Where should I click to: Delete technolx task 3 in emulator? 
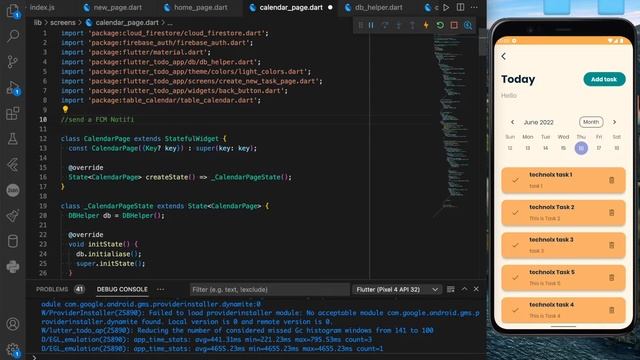[x=611, y=245]
